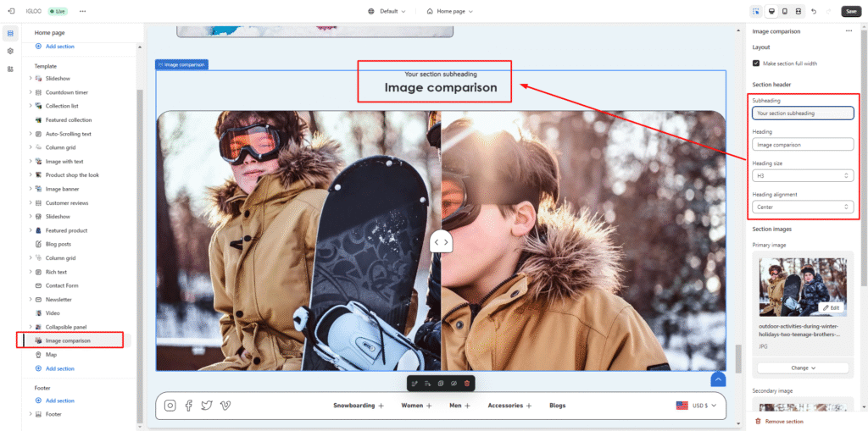Toggle the inspector selection icon
This screenshot has height=431, width=868.
(755, 11)
